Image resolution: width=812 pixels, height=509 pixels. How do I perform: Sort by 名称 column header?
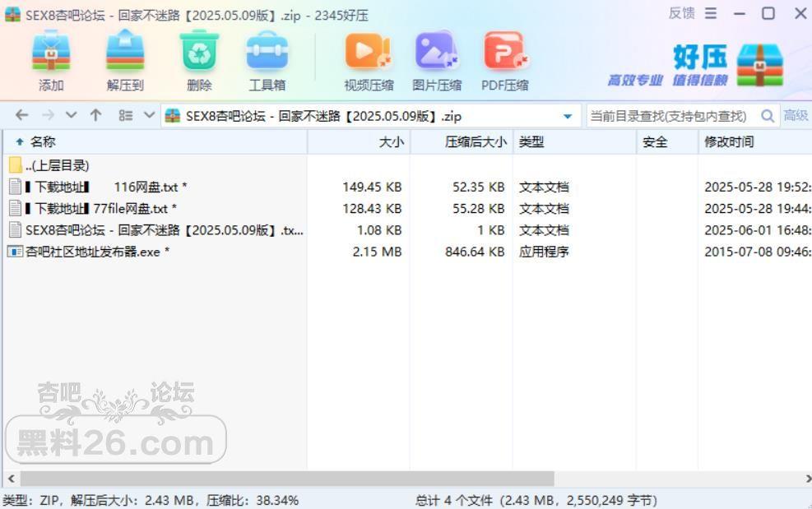tap(155, 142)
